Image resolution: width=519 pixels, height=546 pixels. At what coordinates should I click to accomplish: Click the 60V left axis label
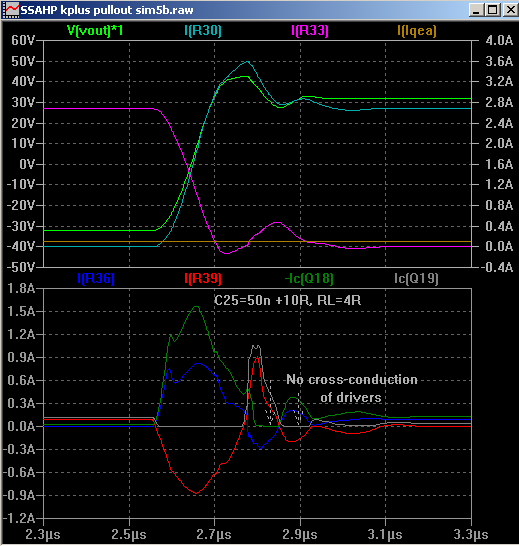point(23,41)
